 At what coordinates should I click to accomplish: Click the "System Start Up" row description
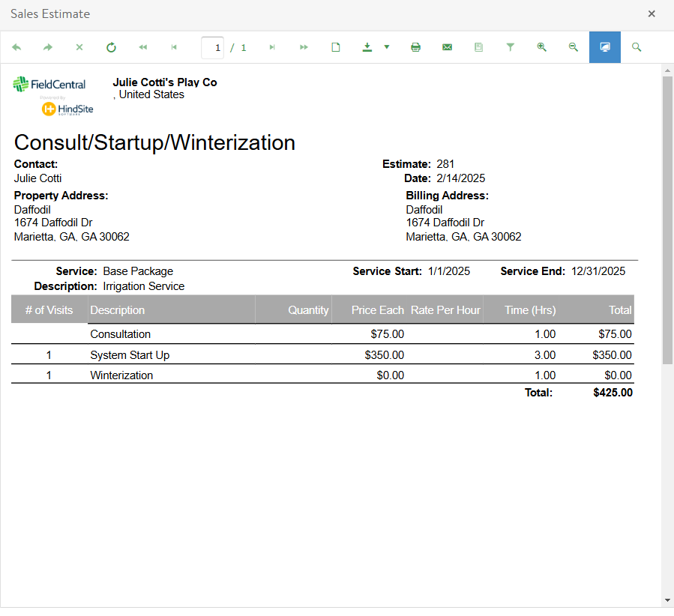click(130, 355)
